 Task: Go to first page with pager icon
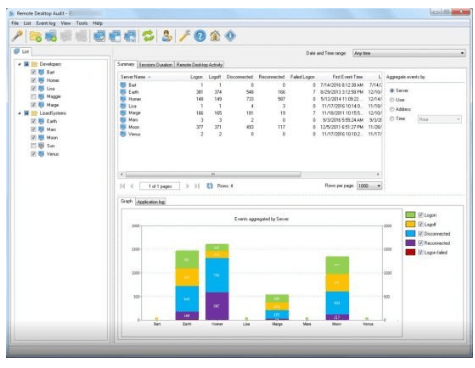(x=122, y=186)
